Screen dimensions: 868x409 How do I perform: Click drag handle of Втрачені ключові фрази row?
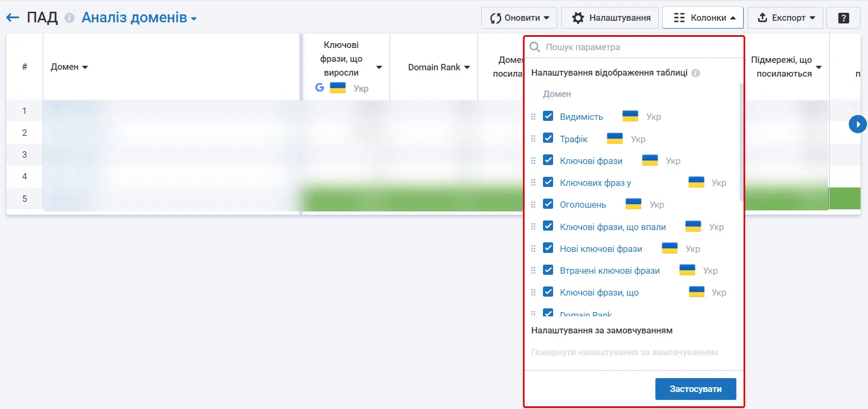[x=533, y=271]
